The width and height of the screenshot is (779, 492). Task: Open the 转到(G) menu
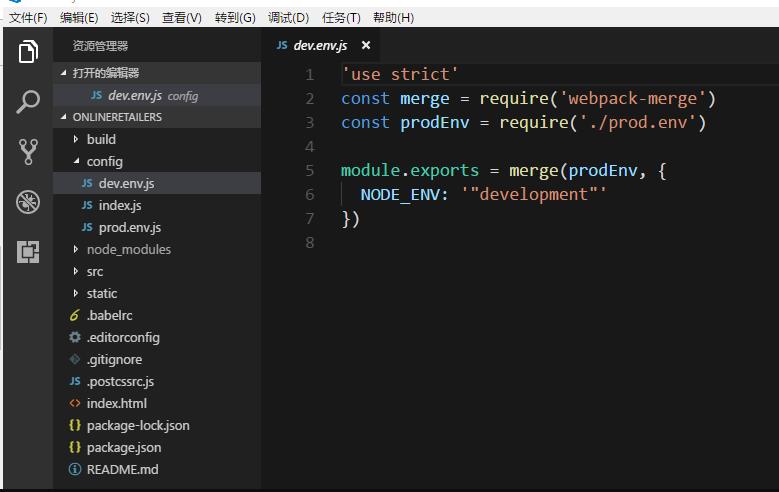pos(235,18)
